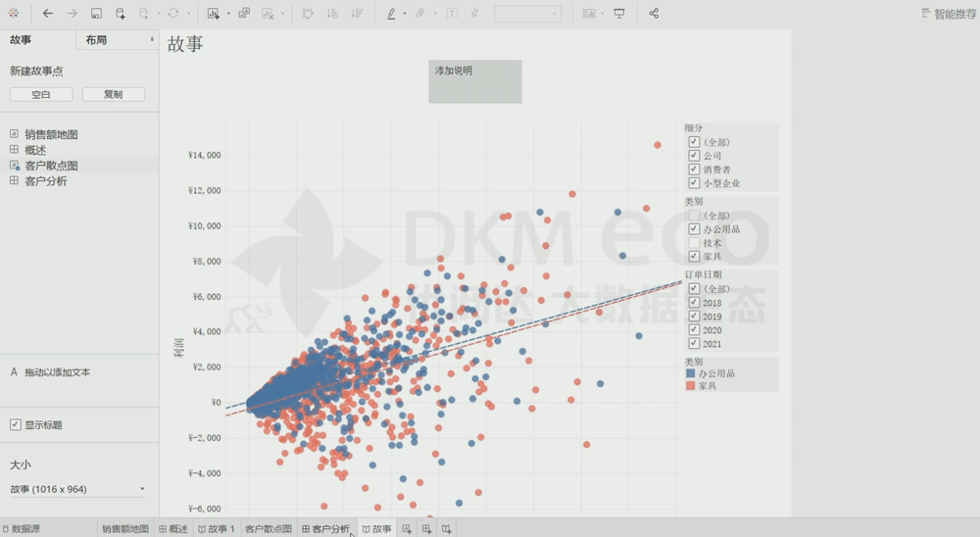
Task: Enable the 技术 category checkbox
Action: click(x=694, y=243)
